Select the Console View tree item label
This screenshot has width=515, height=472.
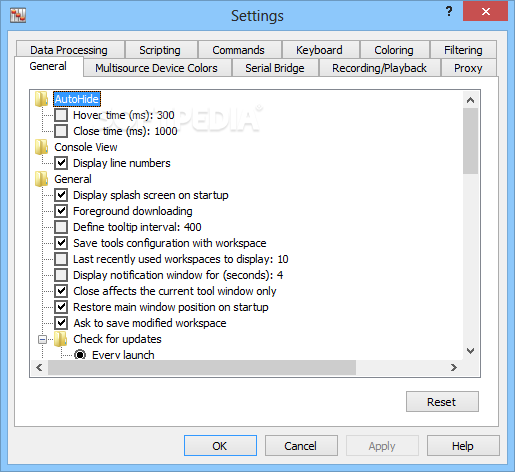86,147
